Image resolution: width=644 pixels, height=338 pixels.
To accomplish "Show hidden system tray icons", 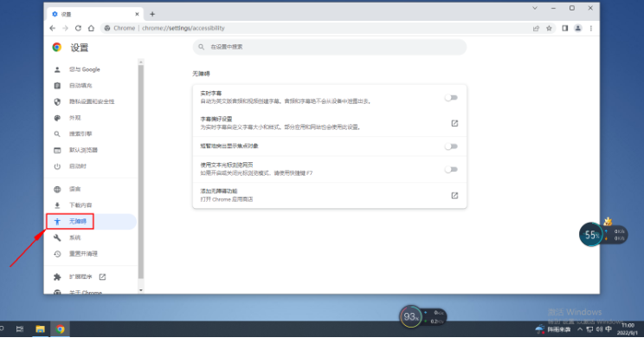I will 580,329.
